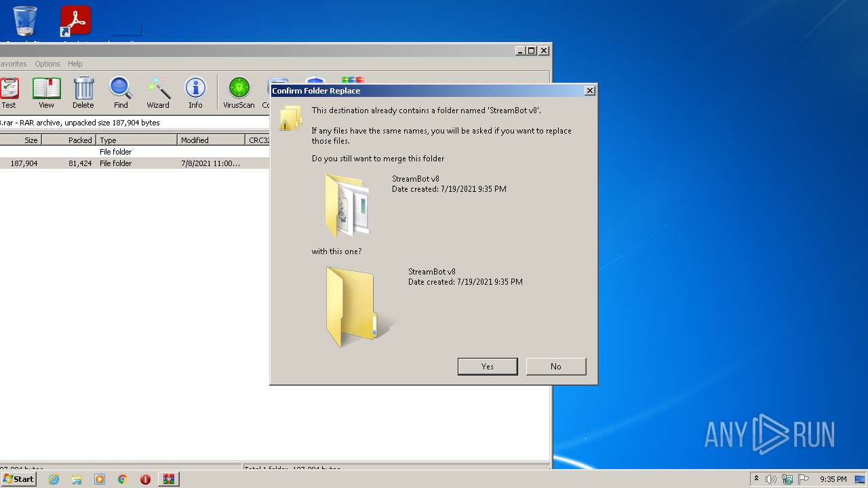Screen dimensions: 868x488
Task: Launch Opera browser from the taskbar
Action: 145,479
